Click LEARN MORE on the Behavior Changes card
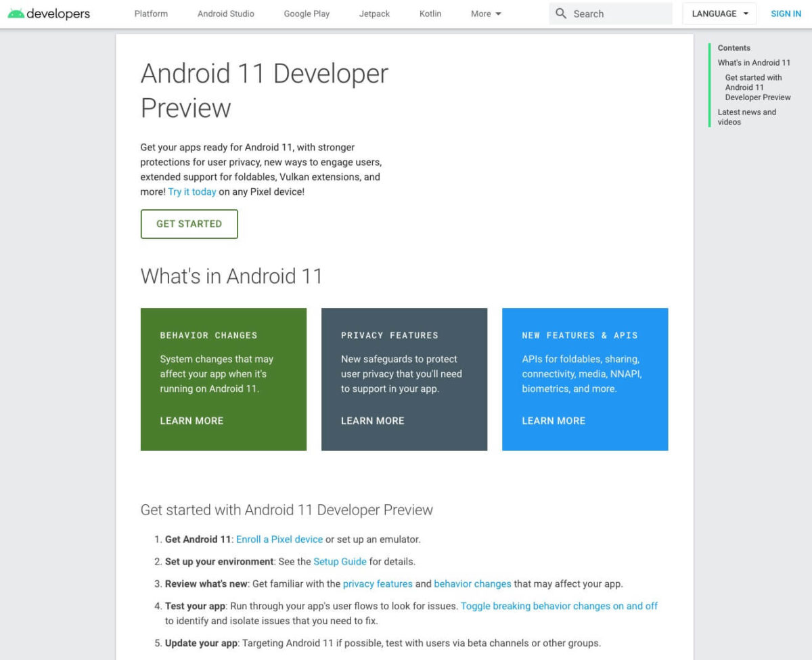The width and height of the screenshot is (812, 660). point(191,420)
